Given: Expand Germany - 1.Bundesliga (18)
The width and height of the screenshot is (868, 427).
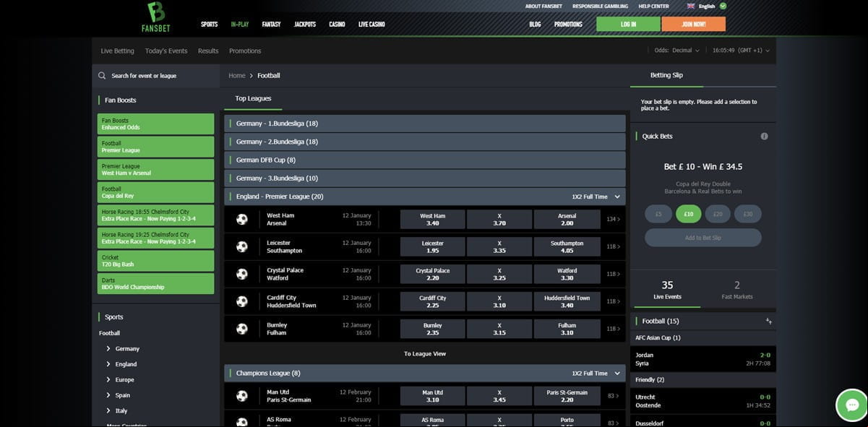Looking at the screenshot, I should [x=425, y=124].
